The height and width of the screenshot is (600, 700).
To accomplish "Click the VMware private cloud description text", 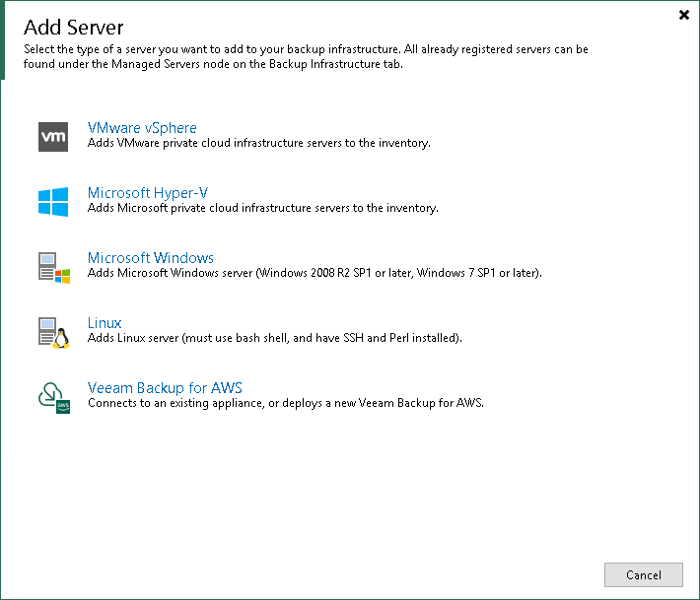I will [259, 143].
